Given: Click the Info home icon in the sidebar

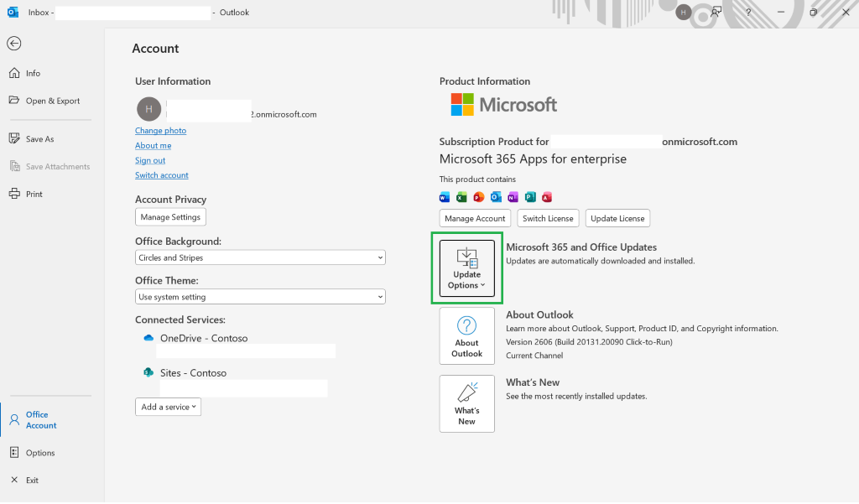Looking at the screenshot, I should (x=14, y=73).
